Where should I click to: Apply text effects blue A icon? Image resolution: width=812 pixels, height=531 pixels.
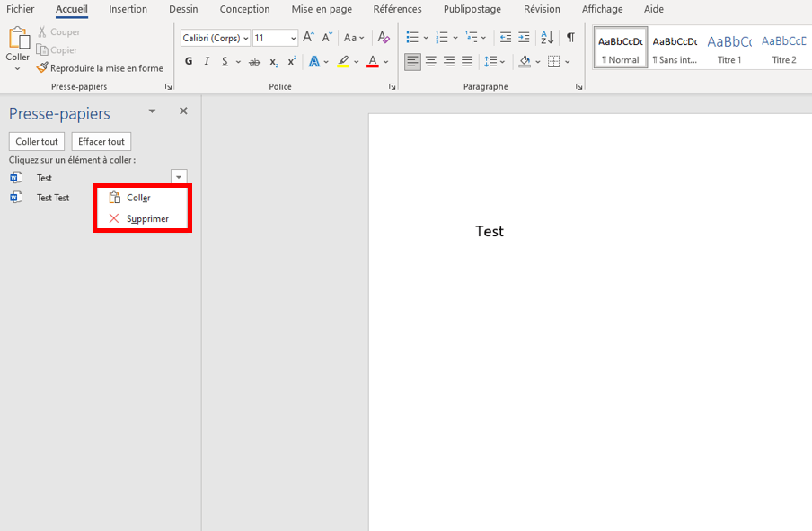point(313,62)
